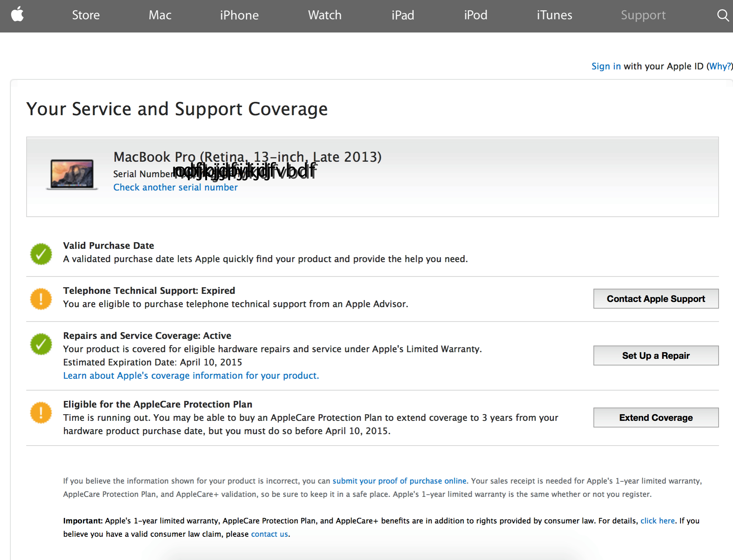Open iTunes from the navigation bar
Screen dimensions: 733x560
(x=554, y=15)
